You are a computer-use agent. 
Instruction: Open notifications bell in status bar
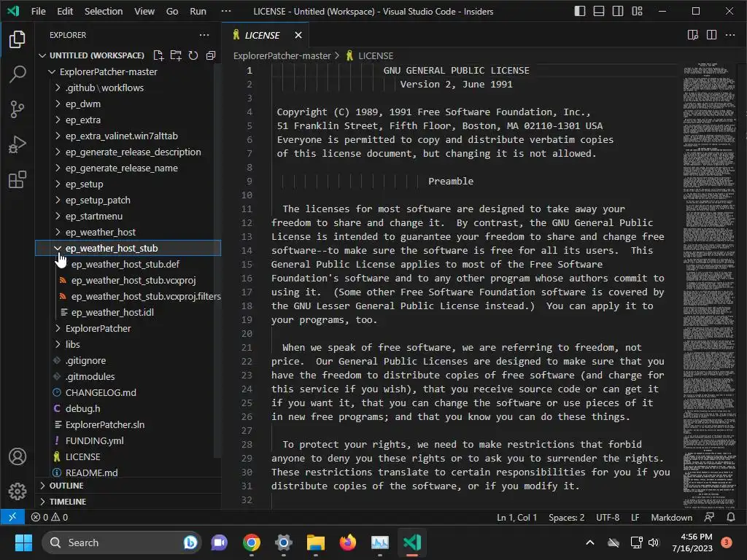(731, 517)
